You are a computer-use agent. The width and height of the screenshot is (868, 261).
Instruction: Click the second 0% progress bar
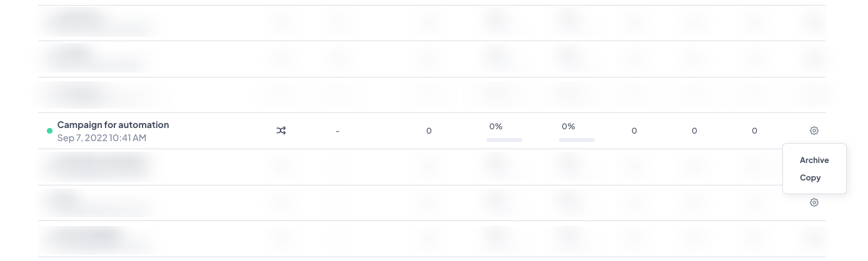coord(577,140)
